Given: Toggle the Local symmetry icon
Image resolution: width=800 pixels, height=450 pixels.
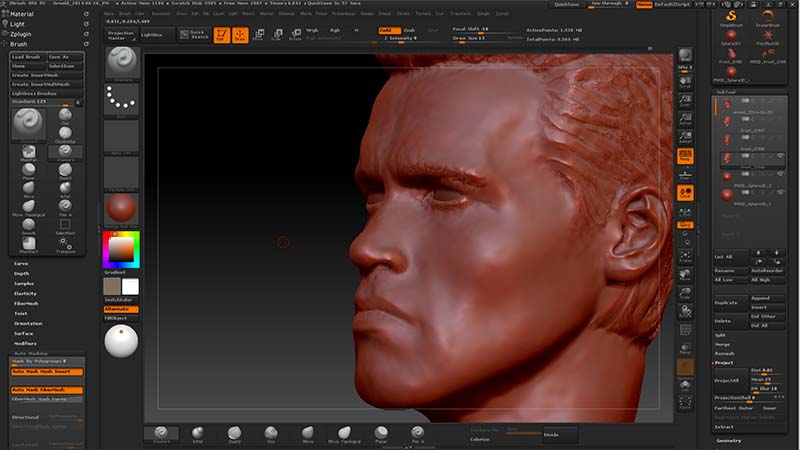Looking at the screenshot, I should tap(685, 193).
